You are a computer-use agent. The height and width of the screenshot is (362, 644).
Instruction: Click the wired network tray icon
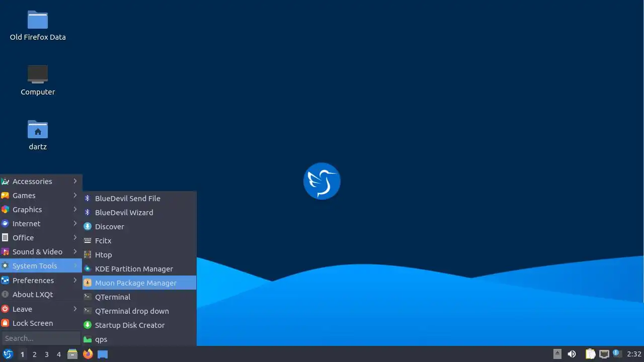[604, 354]
